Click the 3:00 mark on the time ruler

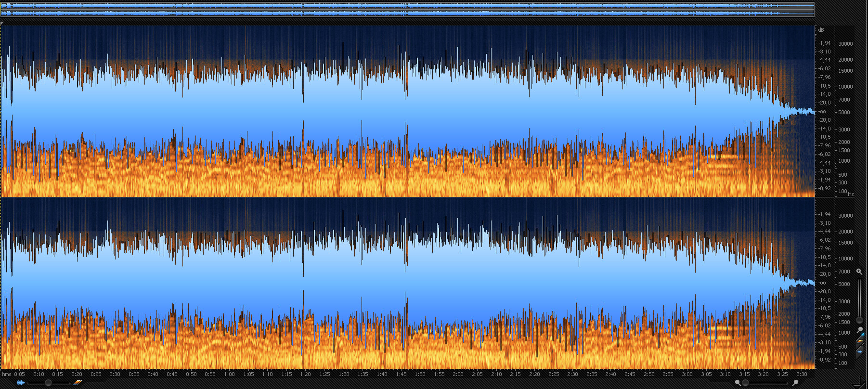coord(687,374)
